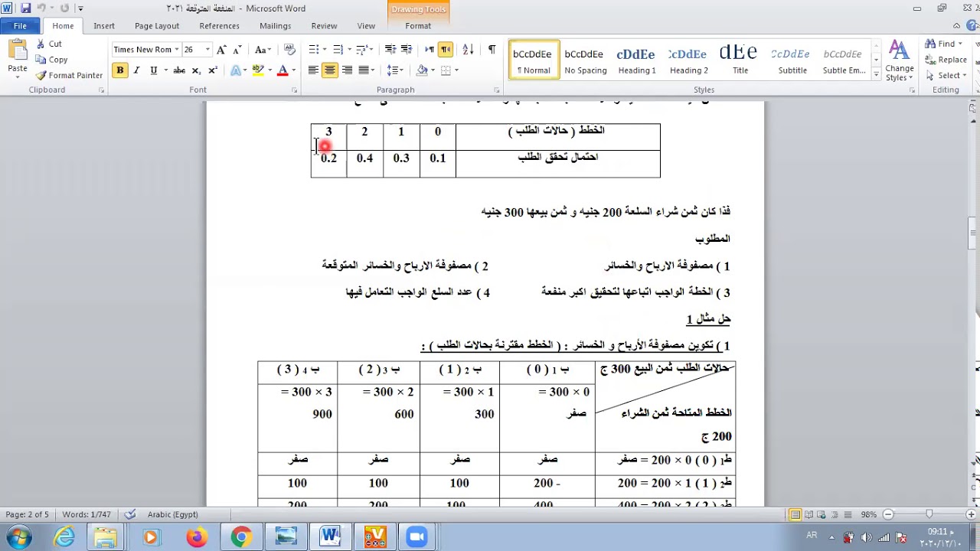The height and width of the screenshot is (551, 980).
Task: Click the vertical scrollbar thumb
Action: coord(973,233)
